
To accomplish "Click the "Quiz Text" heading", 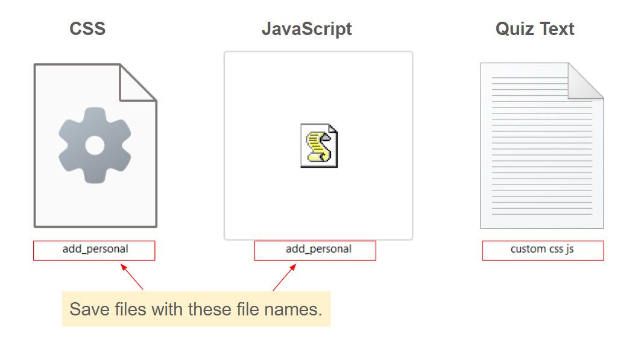I will point(535,29).
